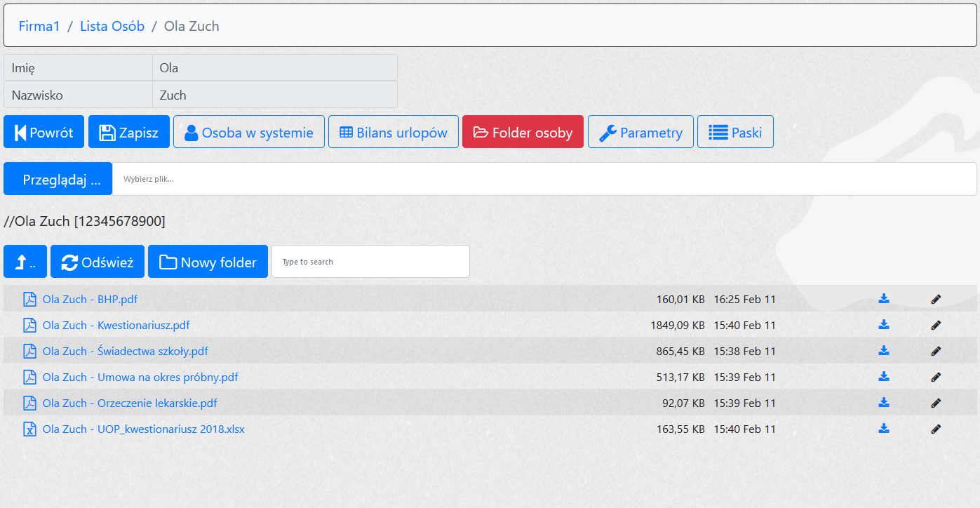Open Ola Zuch - Kwestionariusz.pdf file link
Image resolution: width=980 pixels, height=508 pixels.
point(116,326)
